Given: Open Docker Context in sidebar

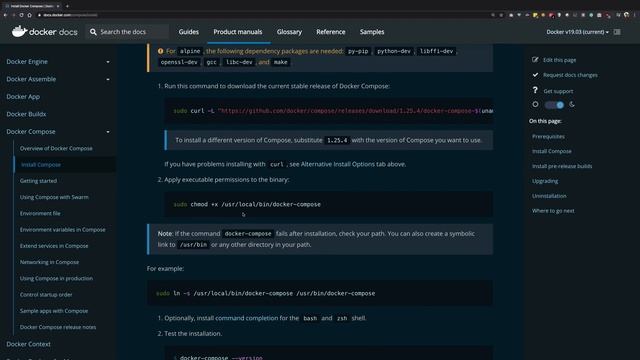Looking at the screenshot, I should [x=29, y=344].
